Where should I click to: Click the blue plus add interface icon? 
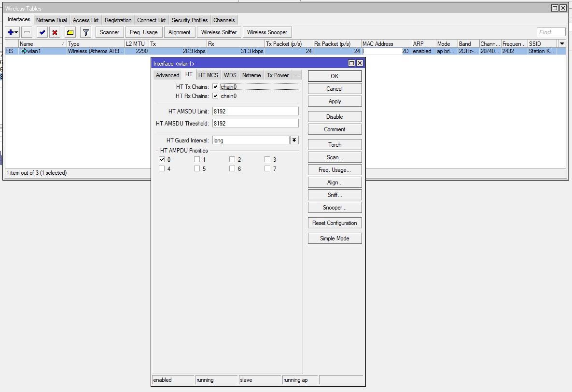(x=10, y=32)
